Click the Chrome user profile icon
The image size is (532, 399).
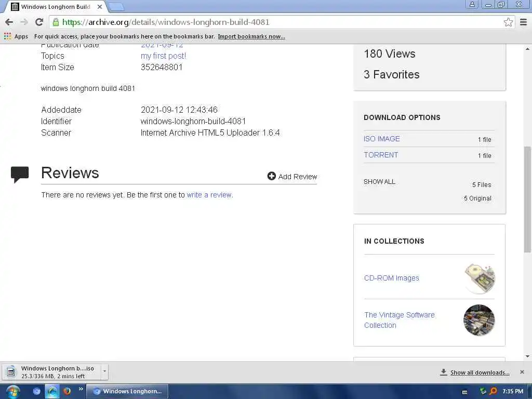tap(472, 4)
